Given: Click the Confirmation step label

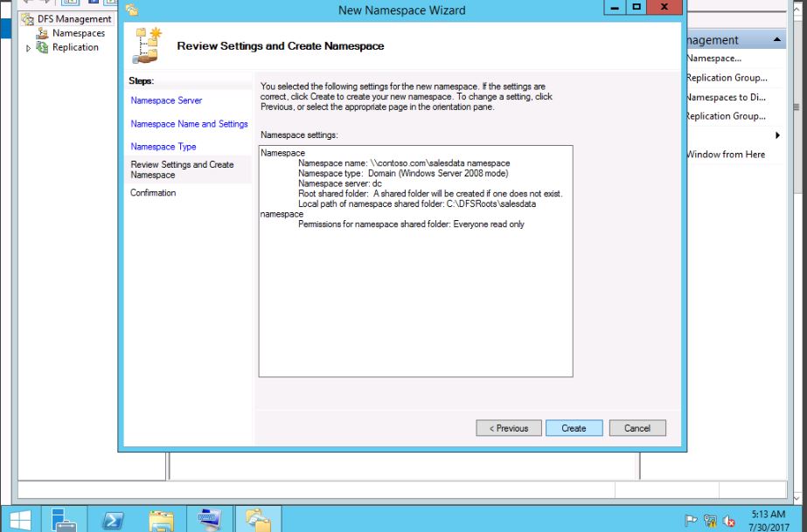Looking at the screenshot, I should [x=153, y=193].
